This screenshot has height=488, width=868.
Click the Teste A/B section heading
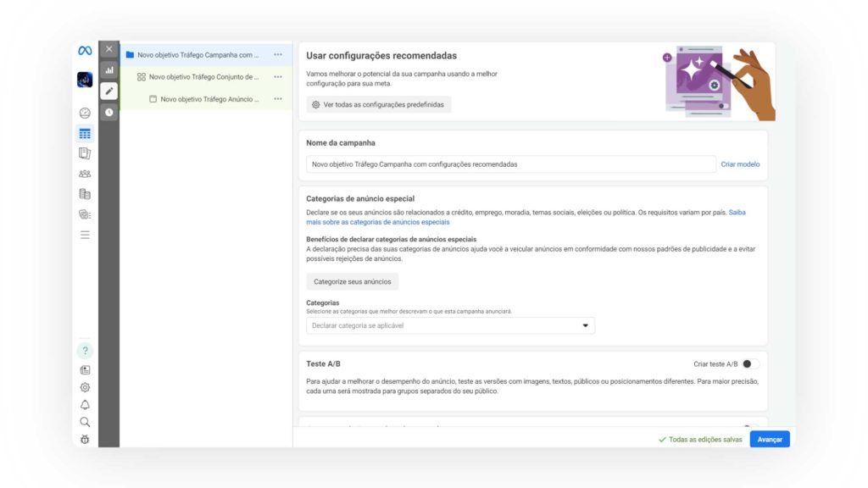click(x=323, y=363)
